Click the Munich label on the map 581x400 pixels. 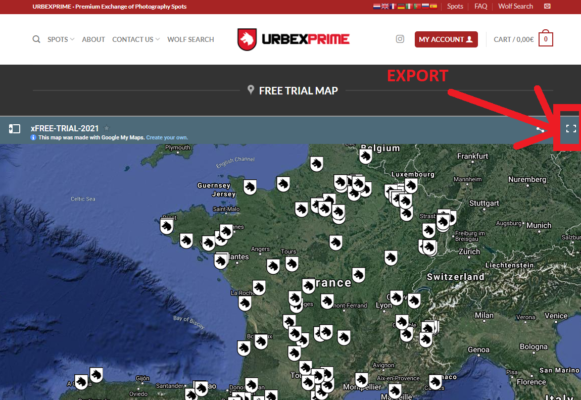pos(539,226)
